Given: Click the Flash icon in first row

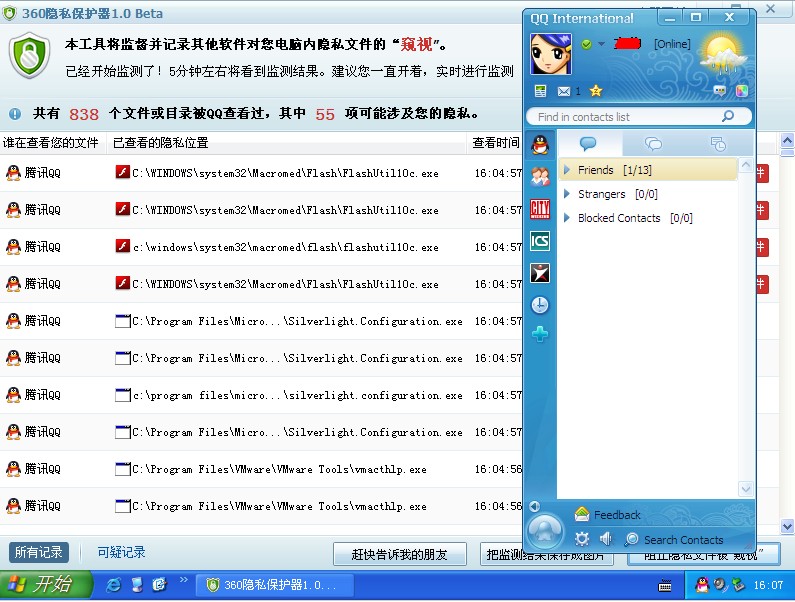Looking at the screenshot, I should pos(122,172).
